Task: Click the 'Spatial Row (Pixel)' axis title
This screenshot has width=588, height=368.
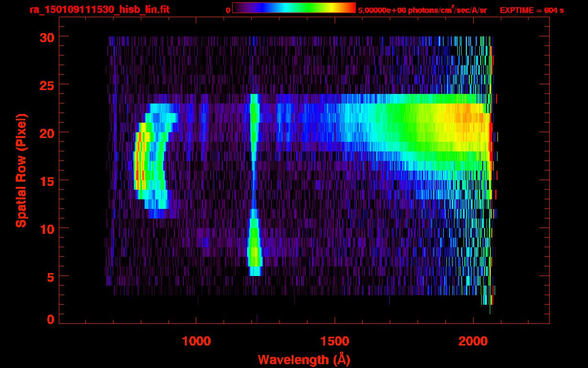Action: [21, 171]
